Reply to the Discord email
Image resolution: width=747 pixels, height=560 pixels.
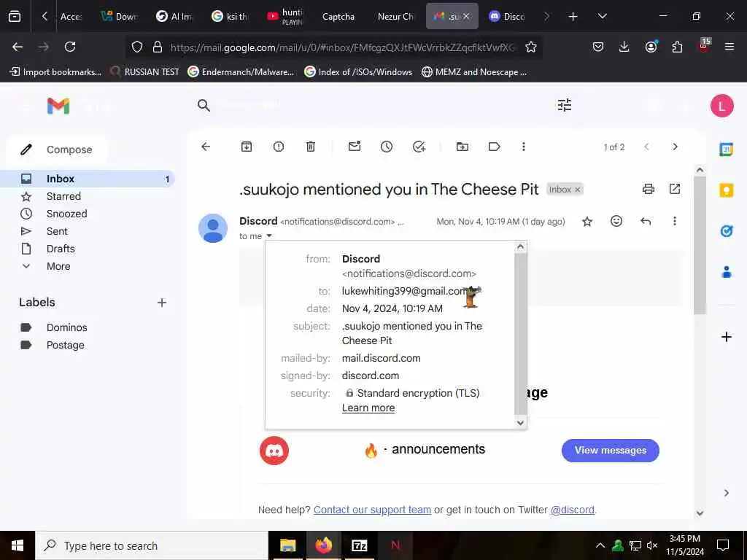click(x=646, y=222)
